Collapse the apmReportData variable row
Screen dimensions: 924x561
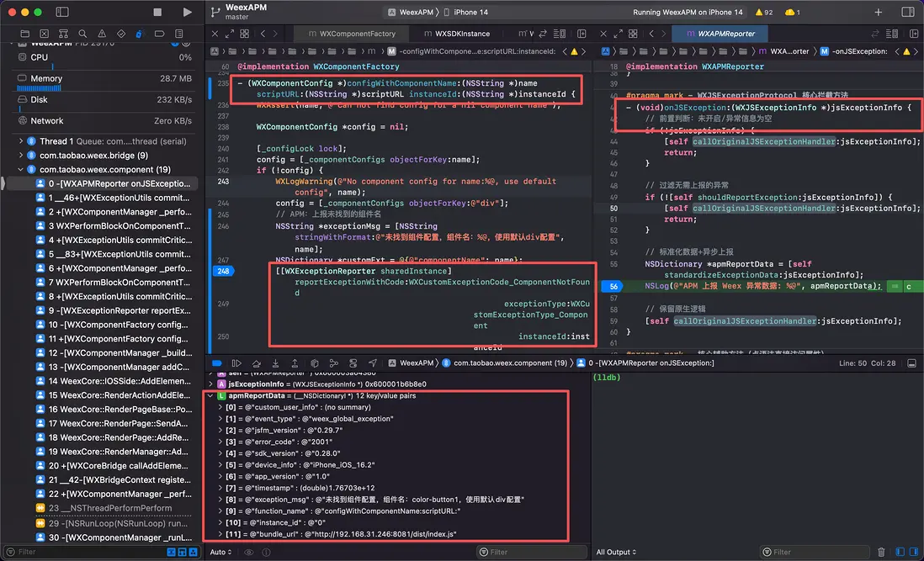click(210, 394)
